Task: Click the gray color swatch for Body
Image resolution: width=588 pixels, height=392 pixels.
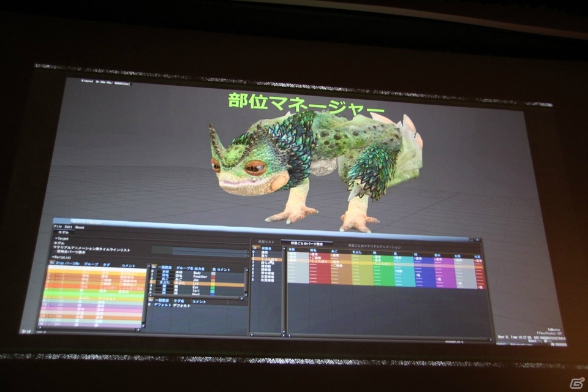Action: click(x=213, y=273)
